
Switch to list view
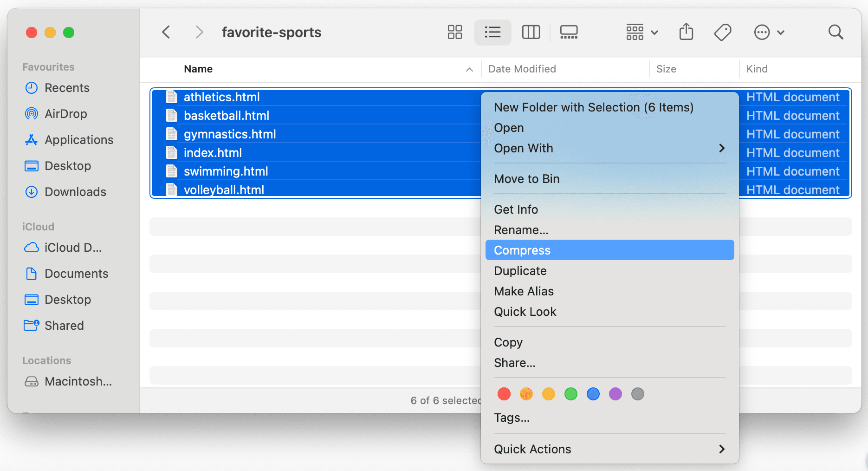[492, 32]
